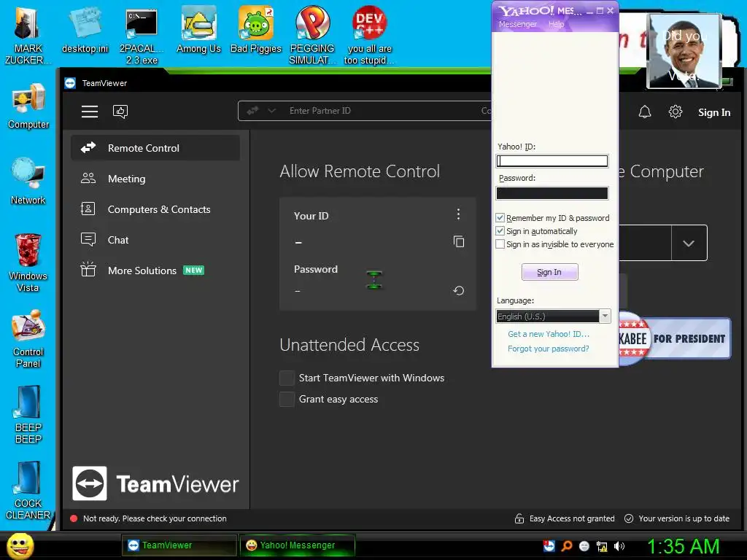This screenshot has width=747, height=560.
Task: Click the network tray icon
Action: pos(602,546)
